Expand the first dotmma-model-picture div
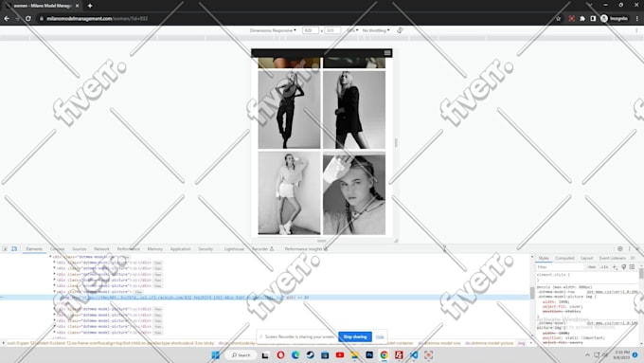The height and width of the screenshot is (363, 644). [x=54, y=263]
